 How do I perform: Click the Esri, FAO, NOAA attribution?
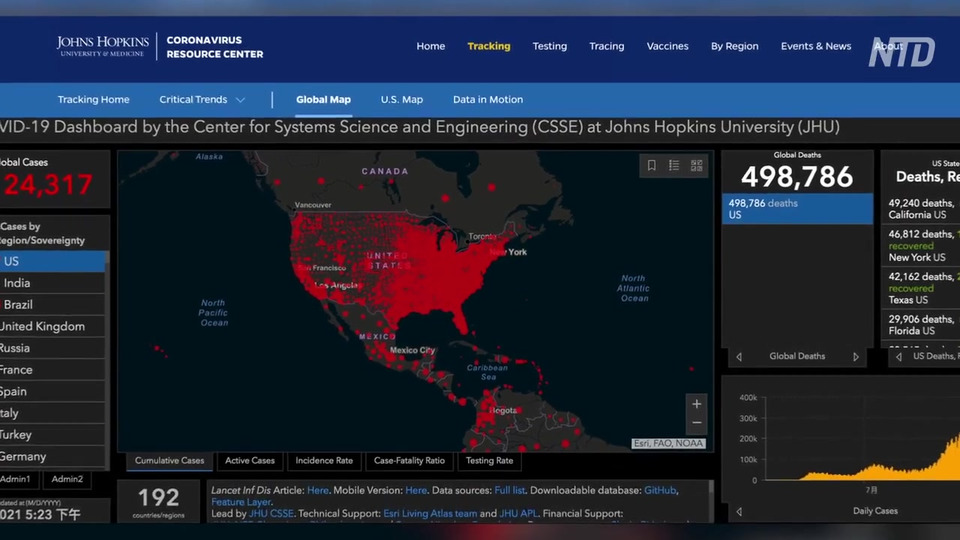click(x=669, y=443)
